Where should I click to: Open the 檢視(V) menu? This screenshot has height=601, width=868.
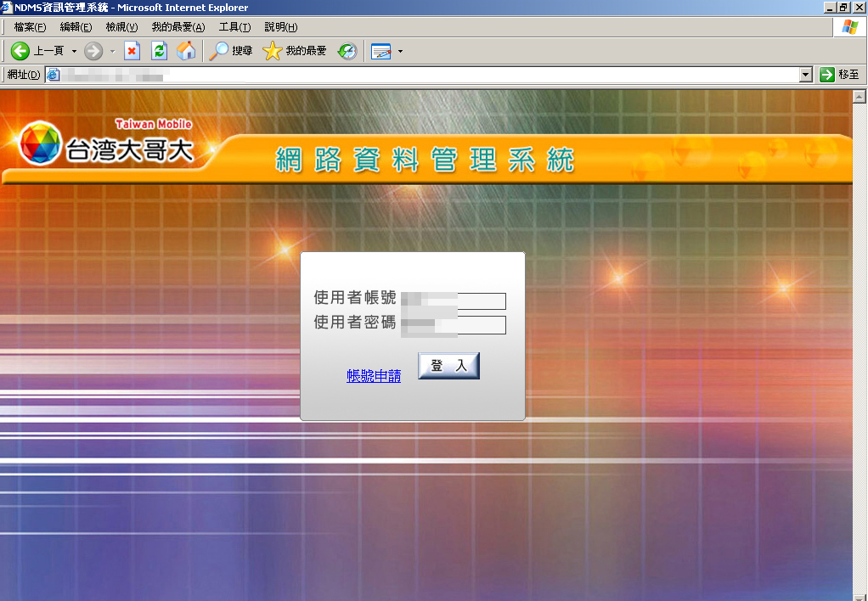121,27
